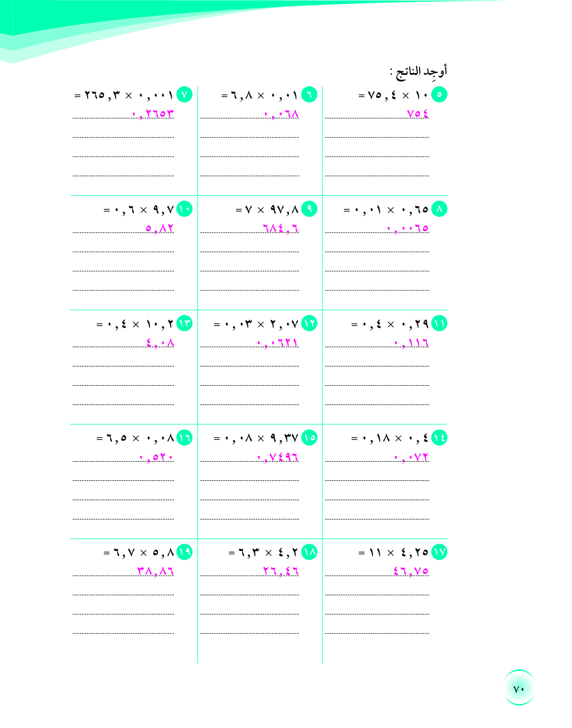Select the green number 7 badge

tap(184, 95)
